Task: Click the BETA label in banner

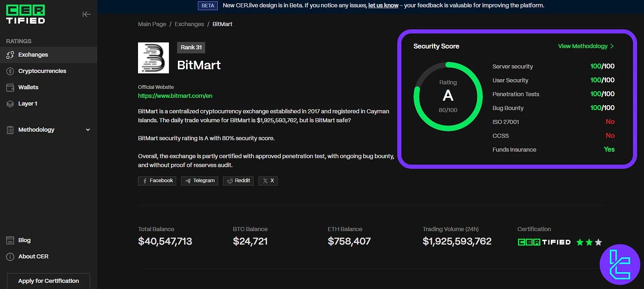Action: pyautogui.click(x=208, y=6)
